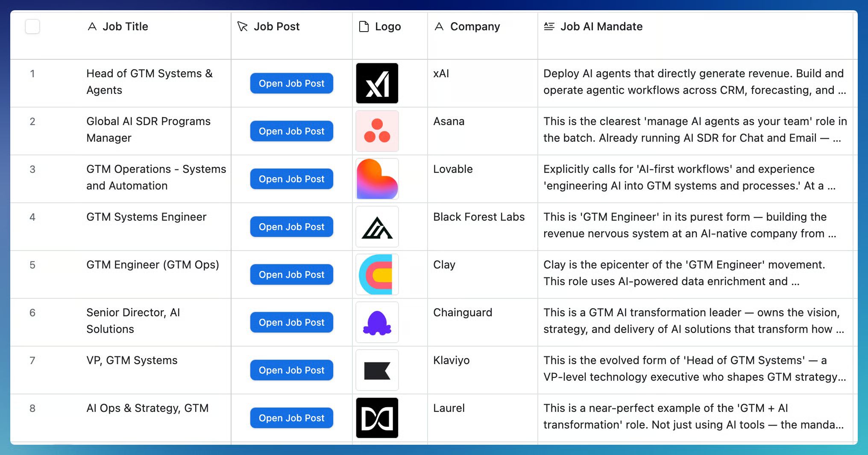Screen dimensions: 868x455
Task: Click the Lovable heart logo
Action: click(377, 179)
